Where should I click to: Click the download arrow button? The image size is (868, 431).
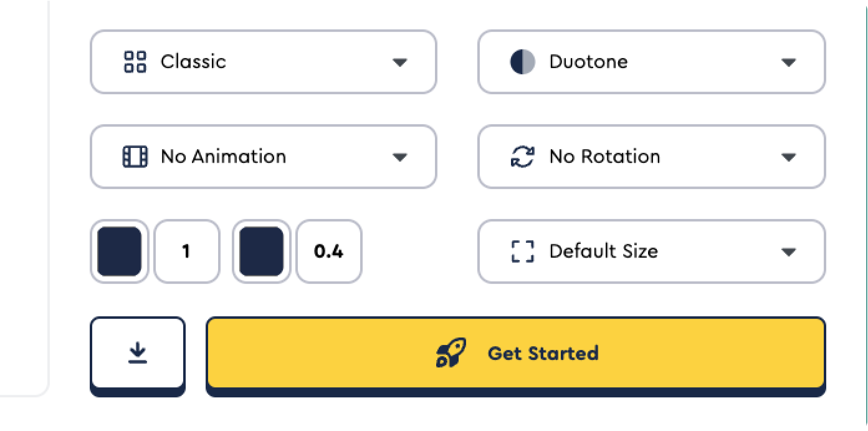coord(138,354)
